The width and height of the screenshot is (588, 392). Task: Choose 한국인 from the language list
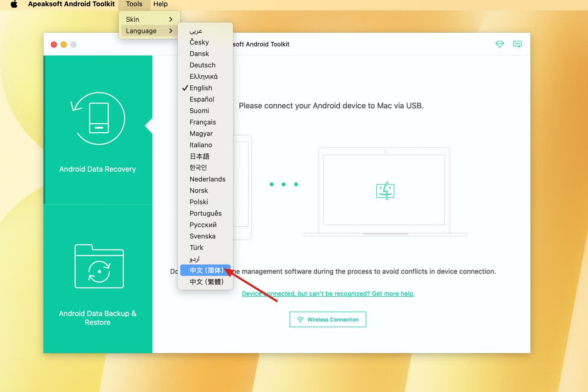[205, 168]
